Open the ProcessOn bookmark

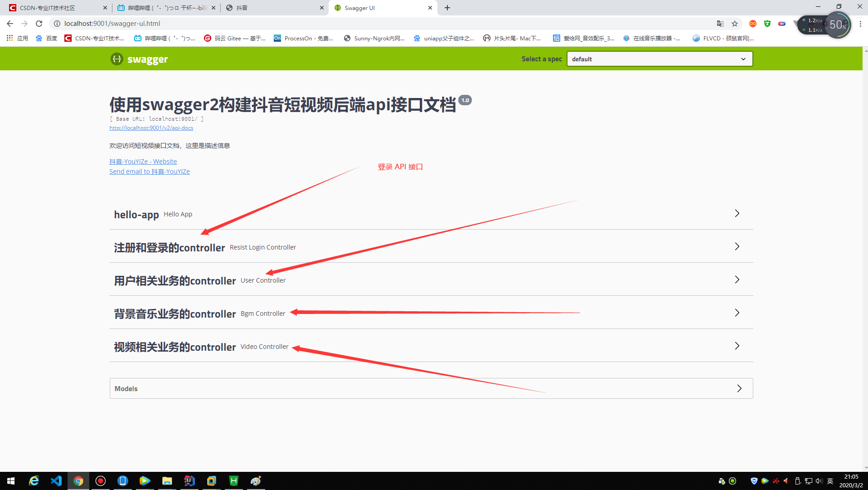[304, 38]
